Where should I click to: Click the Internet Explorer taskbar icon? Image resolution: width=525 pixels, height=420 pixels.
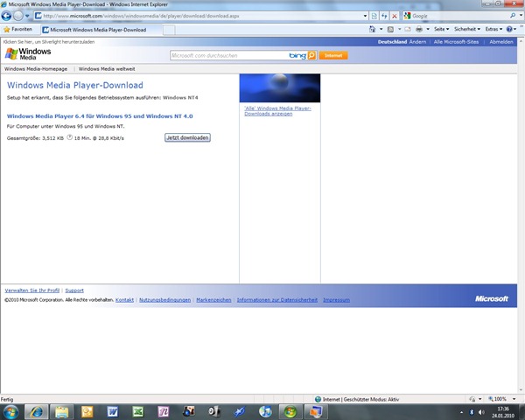coord(36,411)
